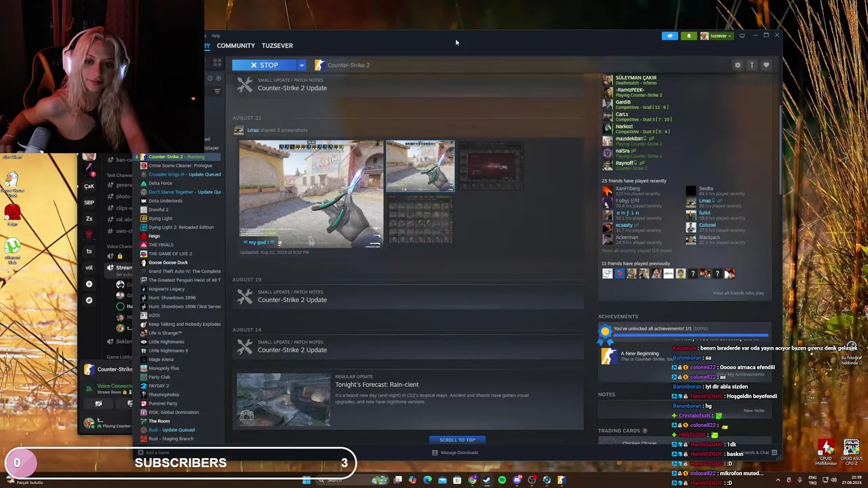Add Counter-Strike 2 to favorites heart

click(x=766, y=65)
